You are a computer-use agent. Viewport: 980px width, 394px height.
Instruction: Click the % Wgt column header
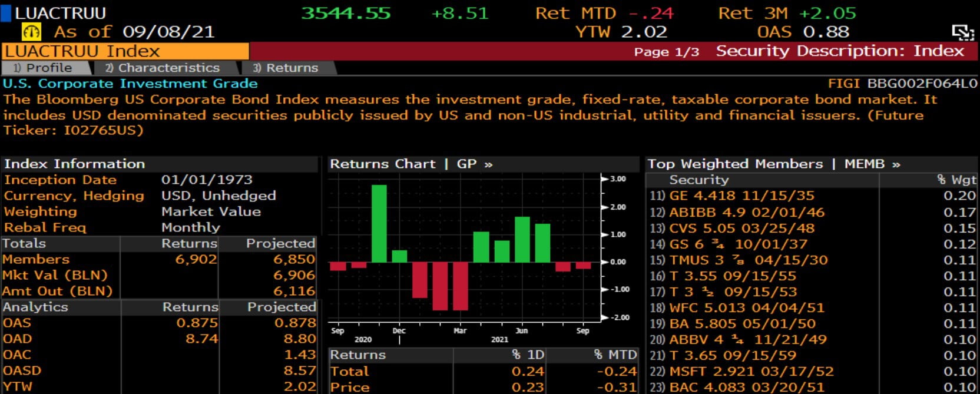pos(956,180)
